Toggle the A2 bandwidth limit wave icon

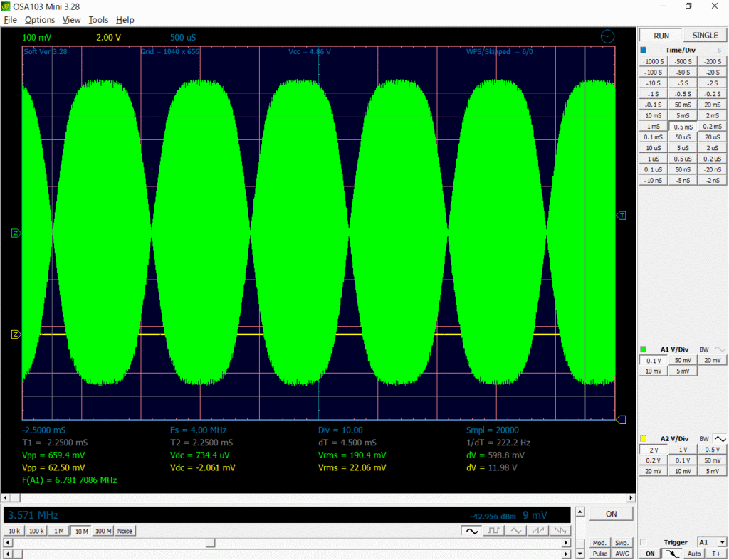pyautogui.click(x=720, y=438)
